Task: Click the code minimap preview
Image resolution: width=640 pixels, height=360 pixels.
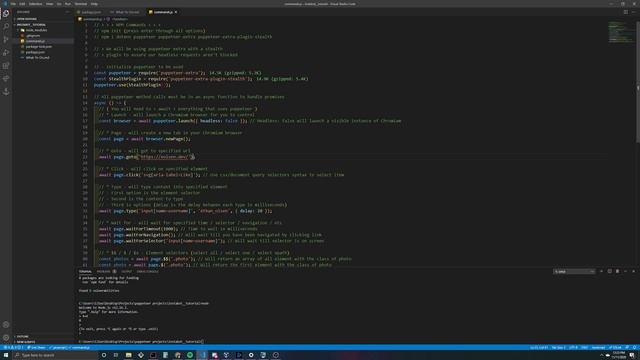Action: click(620, 33)
